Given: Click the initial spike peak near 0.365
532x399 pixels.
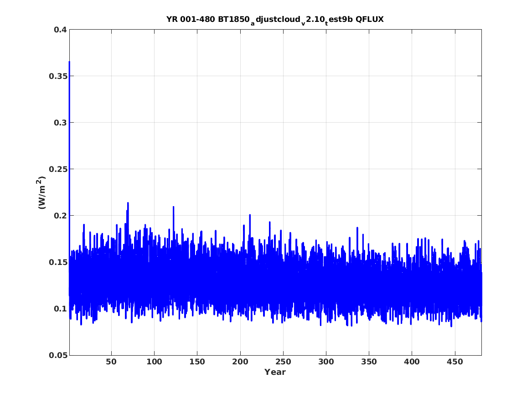Looking at the screenshot, I should 70,62.
